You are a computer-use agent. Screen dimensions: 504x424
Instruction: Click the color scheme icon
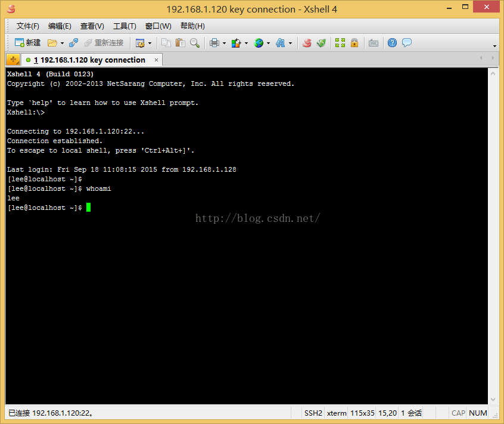(237, 43)
